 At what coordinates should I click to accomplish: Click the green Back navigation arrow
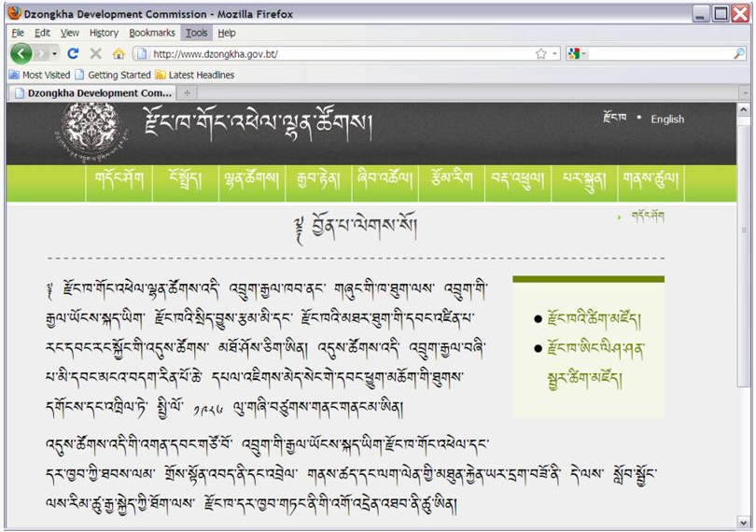(21, 53)
